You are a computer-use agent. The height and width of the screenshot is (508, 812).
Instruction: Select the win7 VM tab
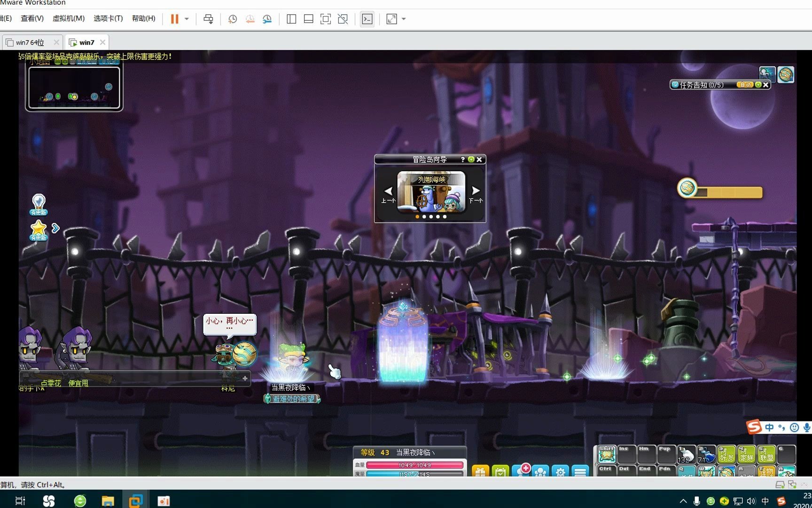point(86,42)
